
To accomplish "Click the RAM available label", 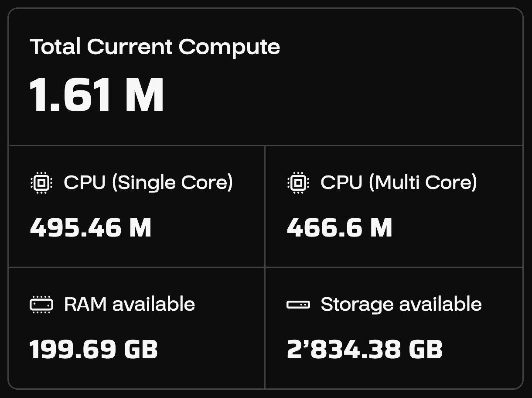I will [x=130, y=305].
